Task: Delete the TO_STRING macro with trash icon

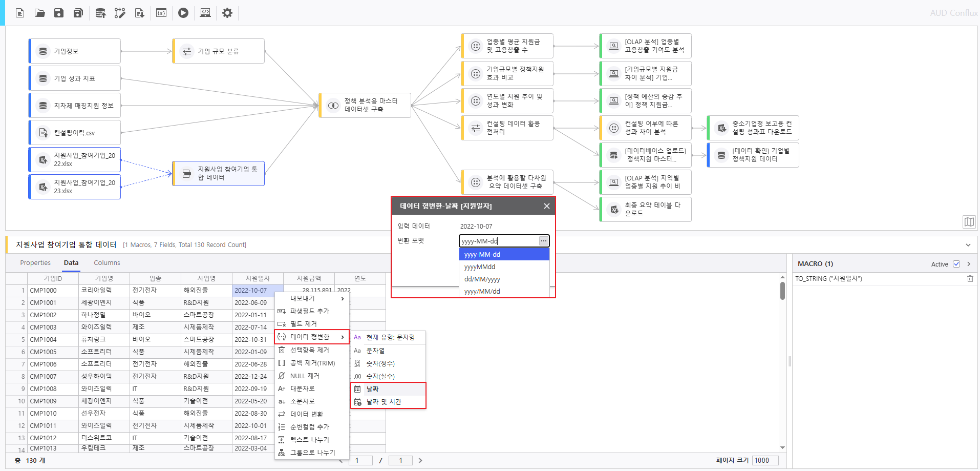Action: pos(970,279)
